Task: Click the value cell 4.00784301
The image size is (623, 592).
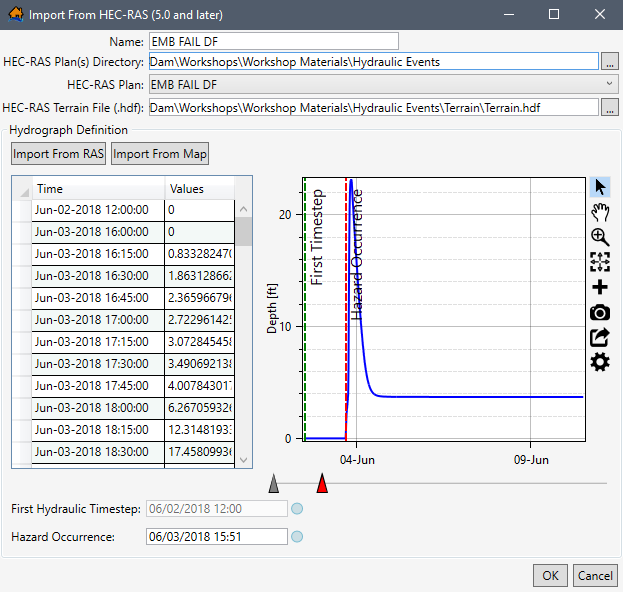Action: point(199,386)
